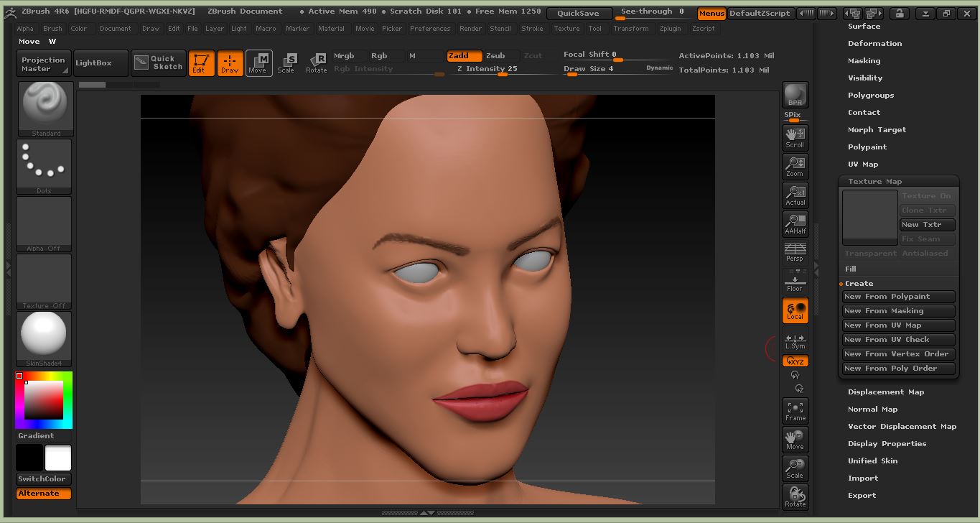Click New From UV Map button
This screenshot has height=523, width=980.
[x=899, y=325]
